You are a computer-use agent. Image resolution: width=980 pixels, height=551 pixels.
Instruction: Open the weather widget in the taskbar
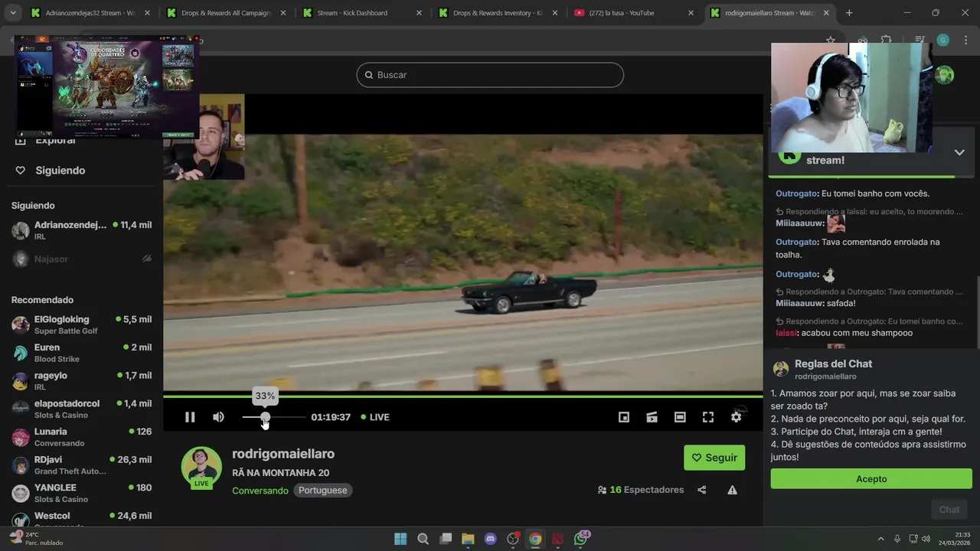click(x=36, y=539)
